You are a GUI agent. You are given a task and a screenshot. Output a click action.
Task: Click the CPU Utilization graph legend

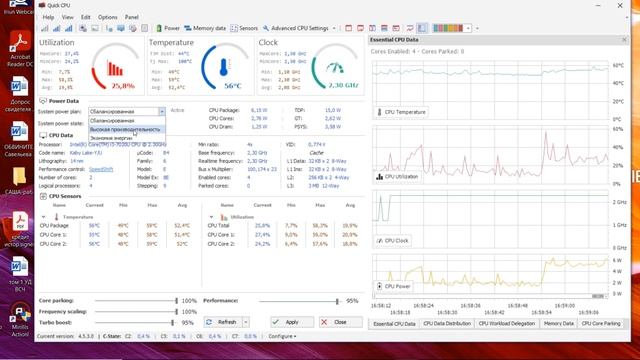tap(397, 177)
